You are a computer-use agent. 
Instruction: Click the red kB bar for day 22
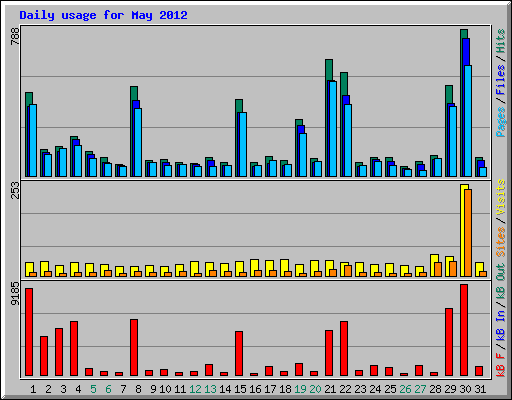[x=344, y=348]
